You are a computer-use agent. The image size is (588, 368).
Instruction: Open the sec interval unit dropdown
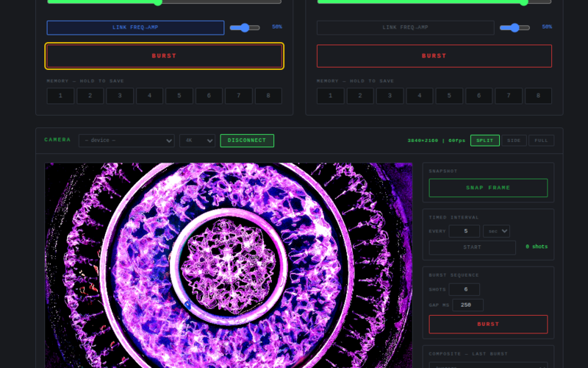point(497,231)
